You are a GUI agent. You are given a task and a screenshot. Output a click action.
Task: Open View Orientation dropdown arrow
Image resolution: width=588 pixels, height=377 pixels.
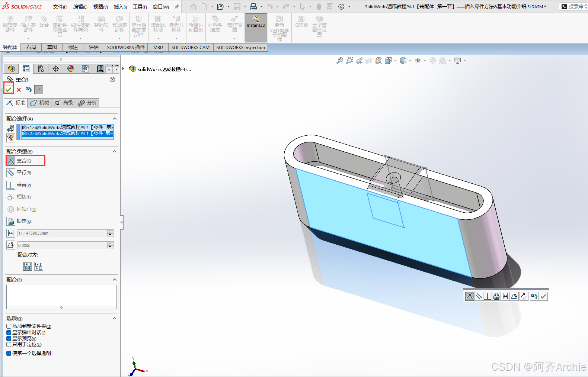tap(396, 61)
